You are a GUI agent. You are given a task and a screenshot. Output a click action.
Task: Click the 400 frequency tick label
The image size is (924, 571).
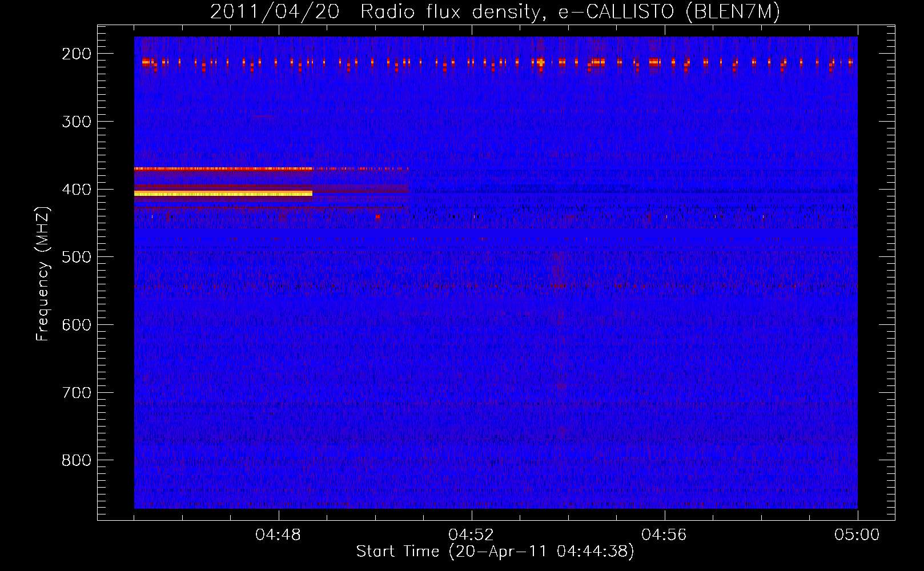point(77,190)
